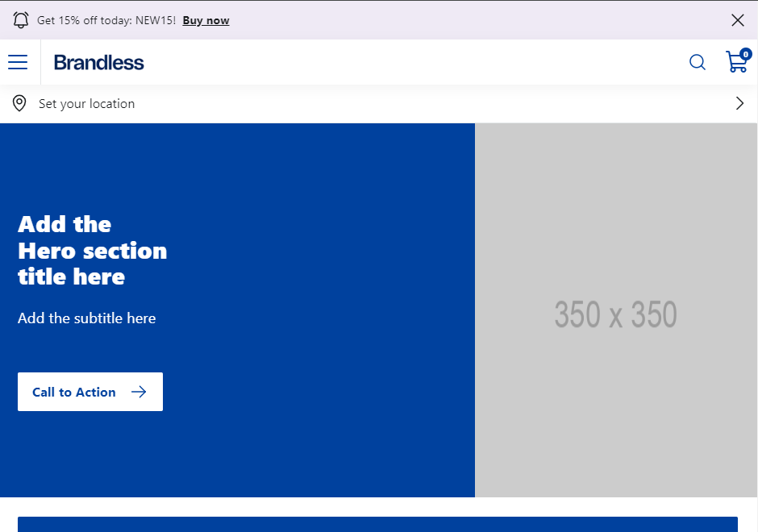
Task: Go to the Brandless home logo
Action: click(99, 62)
